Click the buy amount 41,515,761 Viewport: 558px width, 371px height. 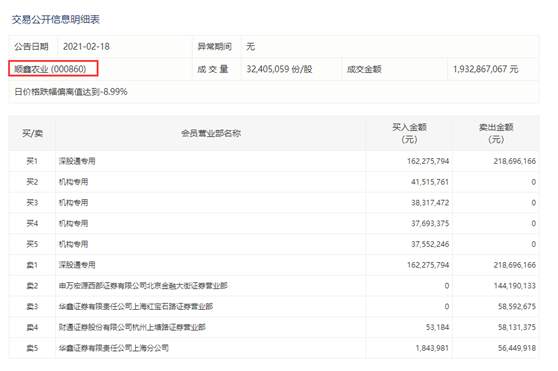coord(430,182)
